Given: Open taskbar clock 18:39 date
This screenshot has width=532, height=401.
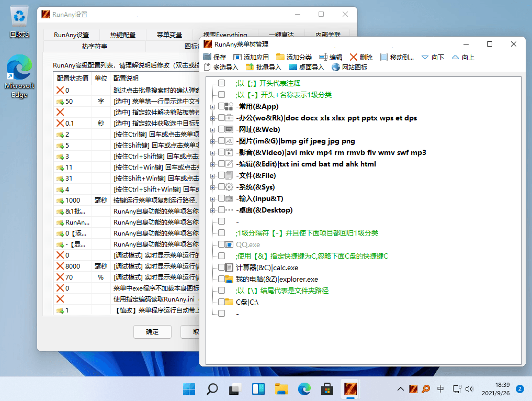Looking at the screenshot, I should coord(496,389).
